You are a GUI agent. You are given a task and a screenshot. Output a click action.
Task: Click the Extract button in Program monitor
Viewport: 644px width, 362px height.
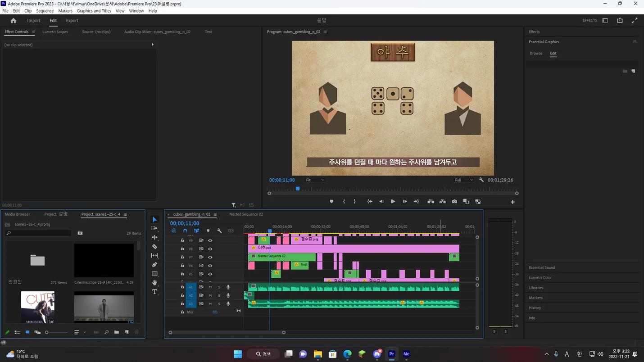443,201
